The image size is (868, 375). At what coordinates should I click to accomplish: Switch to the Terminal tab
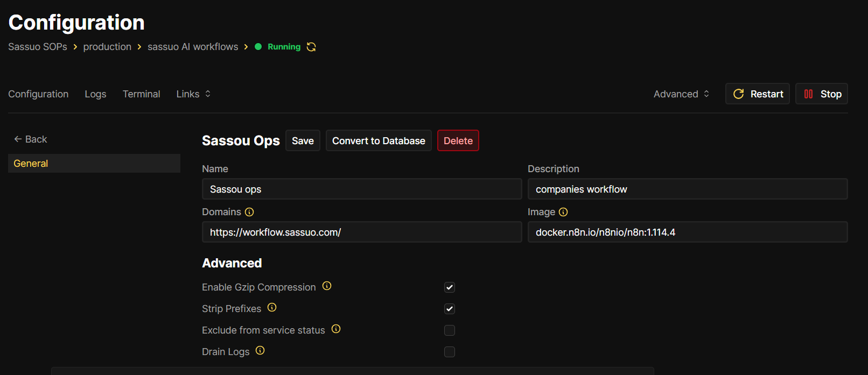click(x=141, y=94)
